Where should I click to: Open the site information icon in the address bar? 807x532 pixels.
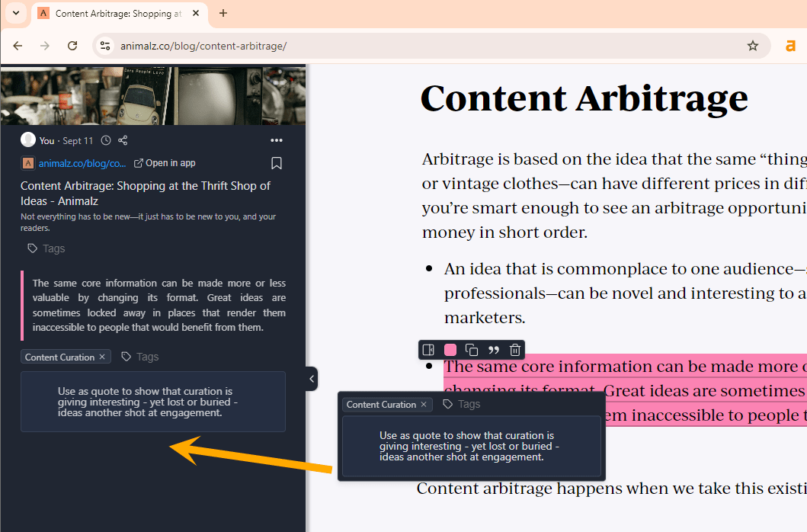[104, 46]
